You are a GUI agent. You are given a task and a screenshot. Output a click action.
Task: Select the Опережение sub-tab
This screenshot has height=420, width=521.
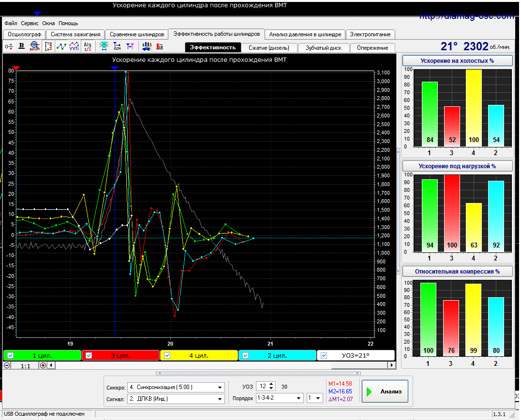click(372, 48)
